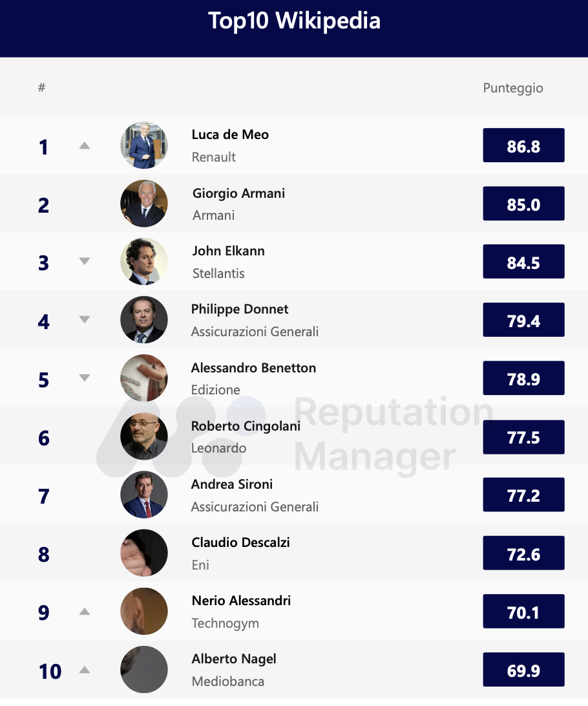
Task: Click the down arrow beside rank 4
Action: (84, 319)
